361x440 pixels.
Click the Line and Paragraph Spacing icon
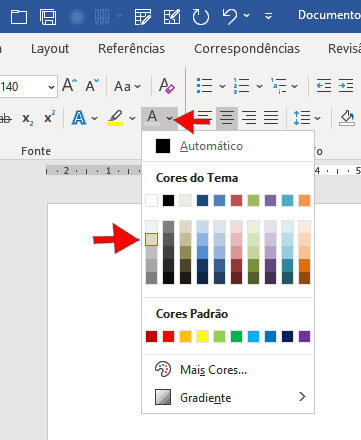[x=302, y=118]
